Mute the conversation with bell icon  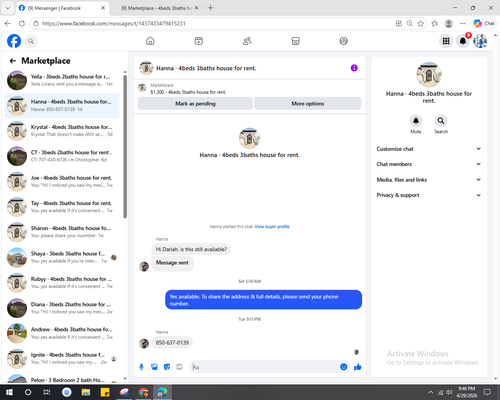[x=416, y=121]
